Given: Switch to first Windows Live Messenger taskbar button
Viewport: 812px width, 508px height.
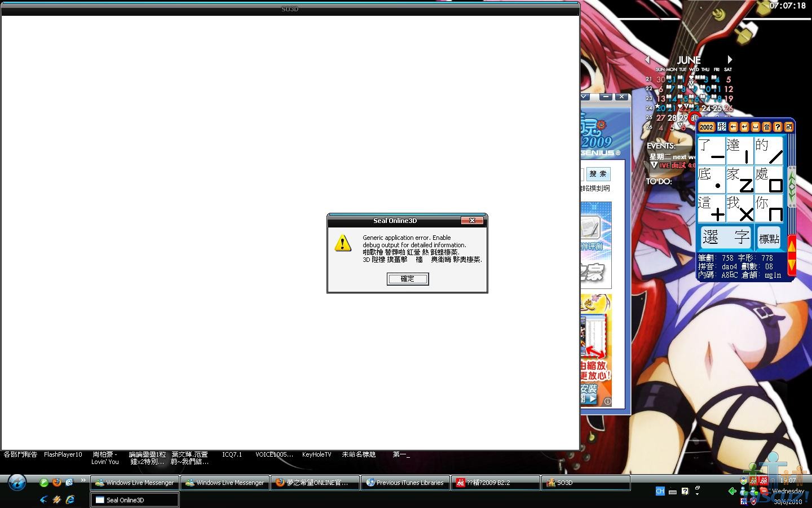Looking at the screenshot, I should (x=135, y=483).
